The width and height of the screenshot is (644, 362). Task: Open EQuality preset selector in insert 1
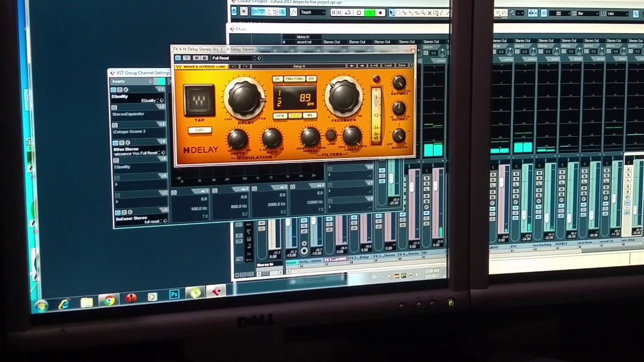coord(162,100)
